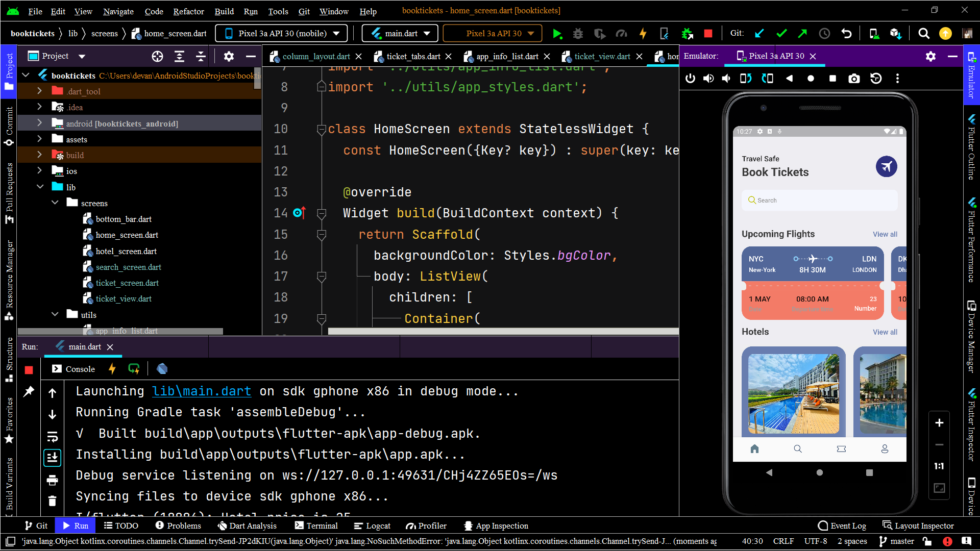The image size is (980, 551).
Task: Click Search field in emulator app
Action: click(819, 201)
